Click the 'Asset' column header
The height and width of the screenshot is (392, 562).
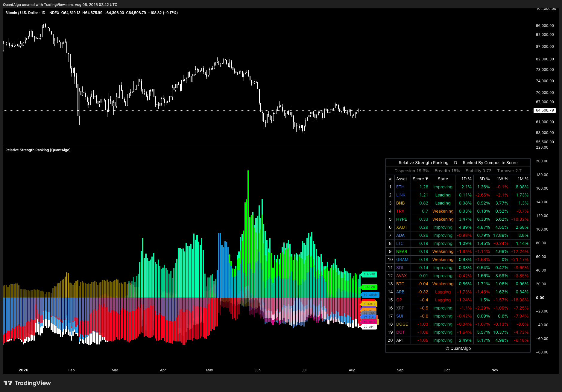(402, 179)
